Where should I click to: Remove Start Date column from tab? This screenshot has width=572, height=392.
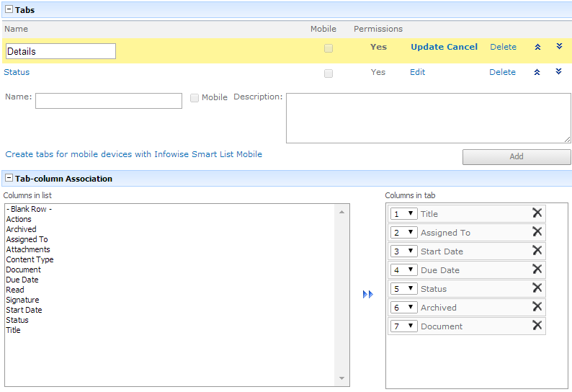pos(537,250)
